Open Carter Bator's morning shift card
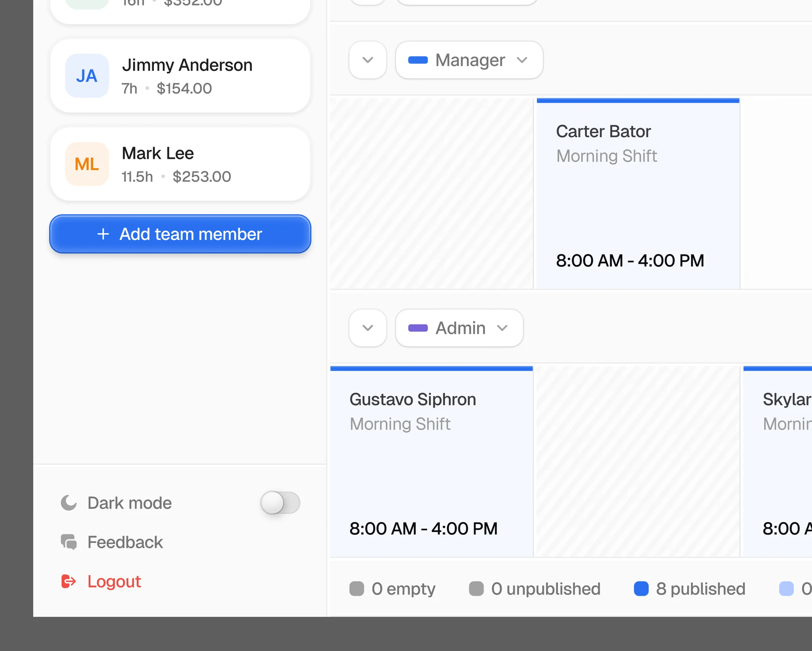The width and height of the screenshot is (812, 651). (638, 193)
